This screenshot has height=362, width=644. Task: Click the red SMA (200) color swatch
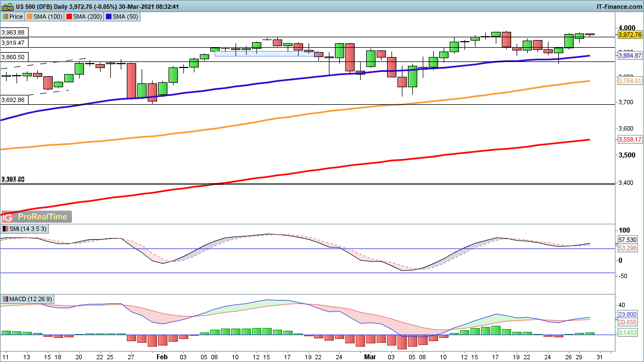tap(70, 17)
